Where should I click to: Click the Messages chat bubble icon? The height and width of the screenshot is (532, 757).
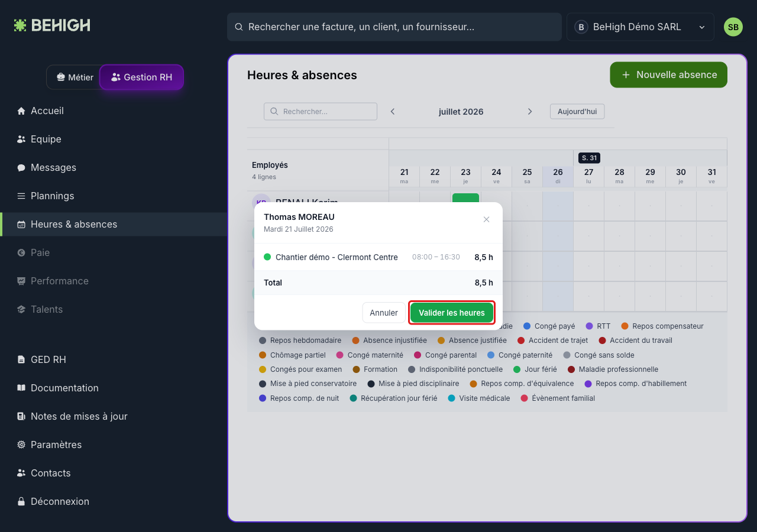click(21, 168)
